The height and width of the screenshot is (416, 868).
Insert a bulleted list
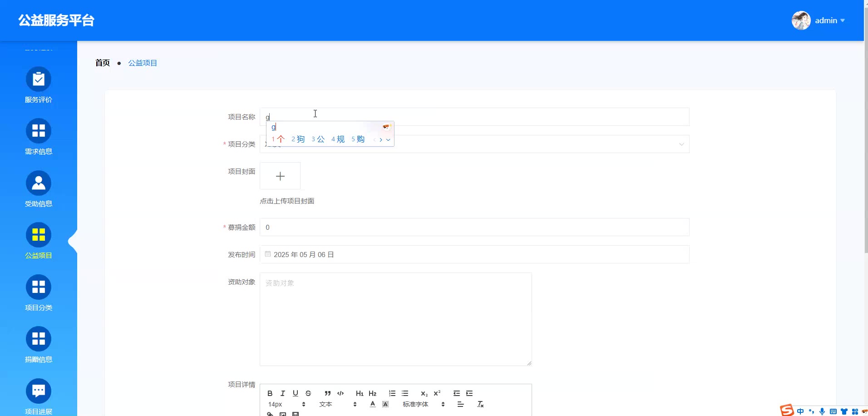coord(405,393)
